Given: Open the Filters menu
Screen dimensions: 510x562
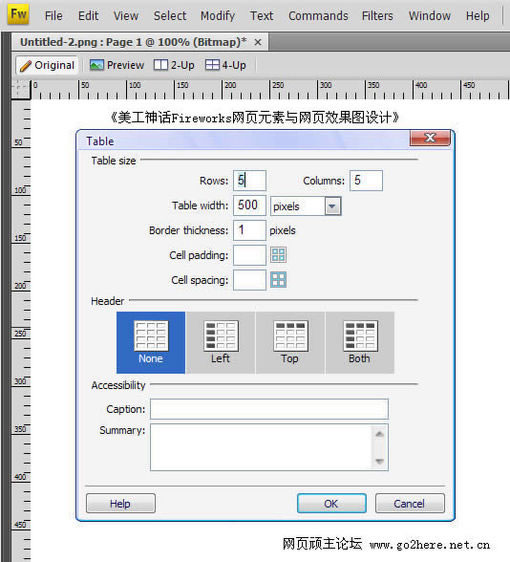Looking at the screenshot, I should (x=377, y=16).
